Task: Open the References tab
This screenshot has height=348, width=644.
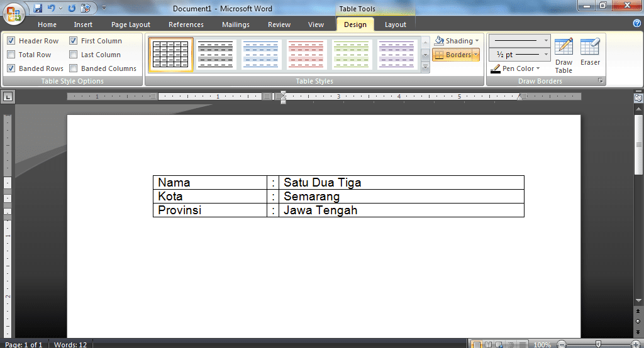Action: (186, 24)
